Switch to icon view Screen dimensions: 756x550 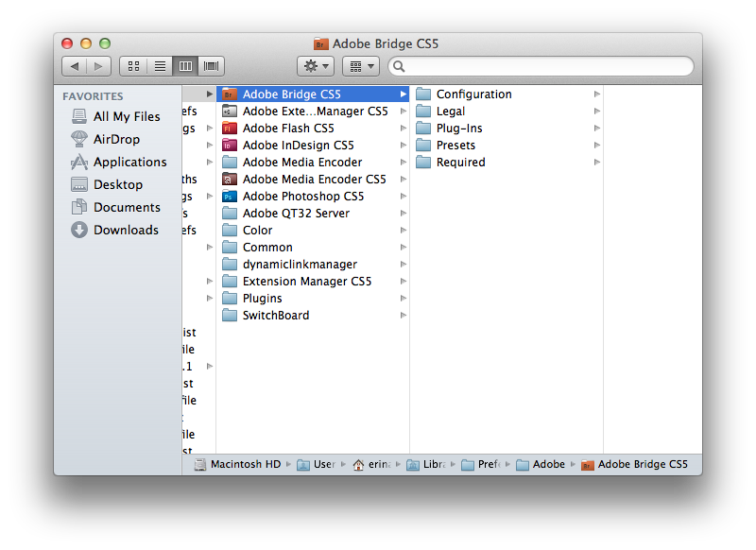pos(133,66)
